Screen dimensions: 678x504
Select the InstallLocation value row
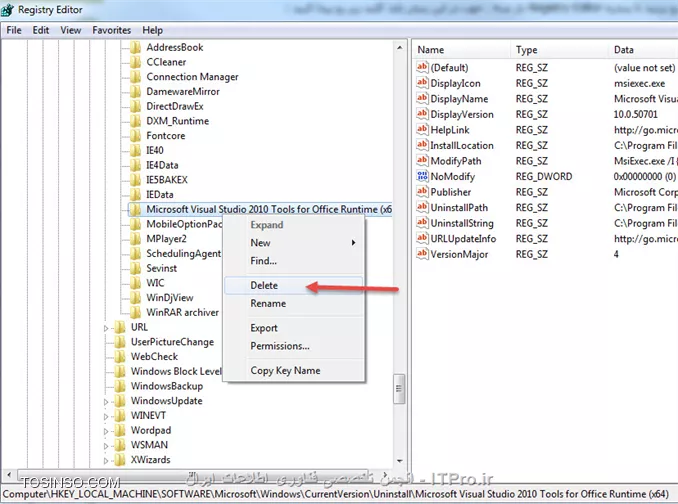pyautogui.click(x=546, y=145)
